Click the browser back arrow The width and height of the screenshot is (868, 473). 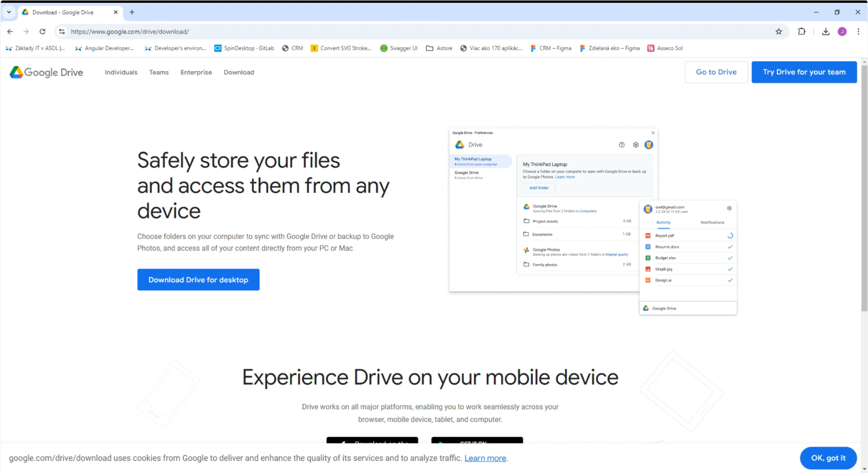tap(10, 32)
